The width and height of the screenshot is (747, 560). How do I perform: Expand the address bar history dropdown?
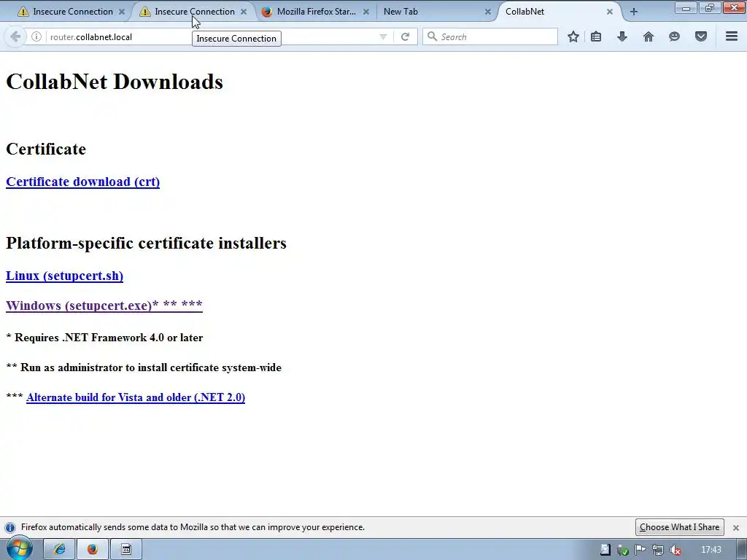pyautogui.click(x=383, y=36)
